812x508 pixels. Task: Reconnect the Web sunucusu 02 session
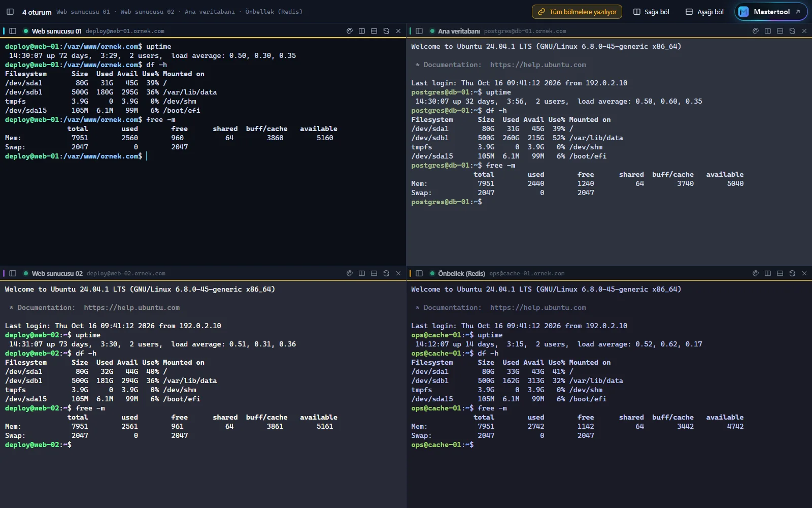[386, 273]
